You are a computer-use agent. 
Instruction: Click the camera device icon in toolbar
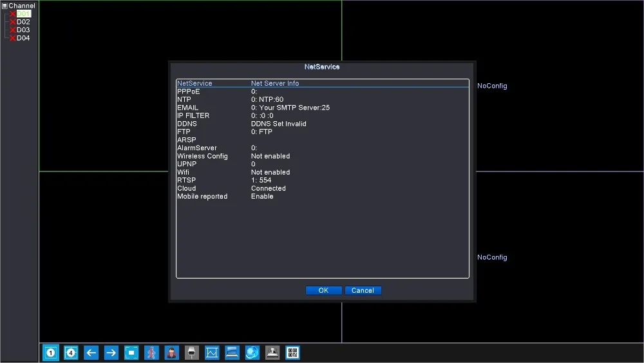coord(192,353)
